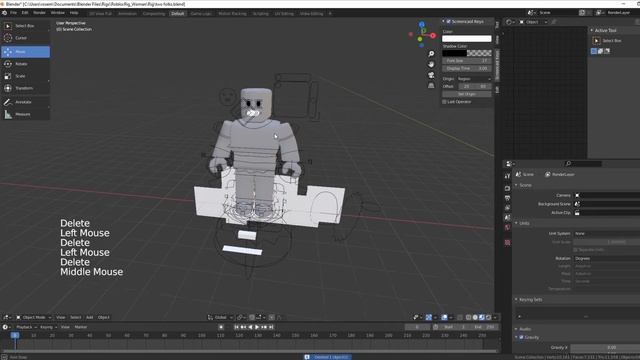Switch perspective/orthographic grid icon
This screenshot has height=360, width=640.
(431, 86)
